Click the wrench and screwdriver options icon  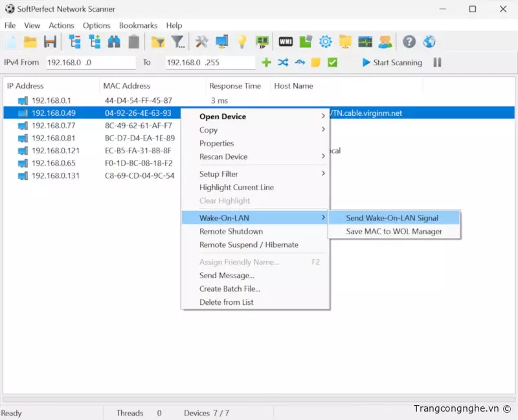coord(202,42)
